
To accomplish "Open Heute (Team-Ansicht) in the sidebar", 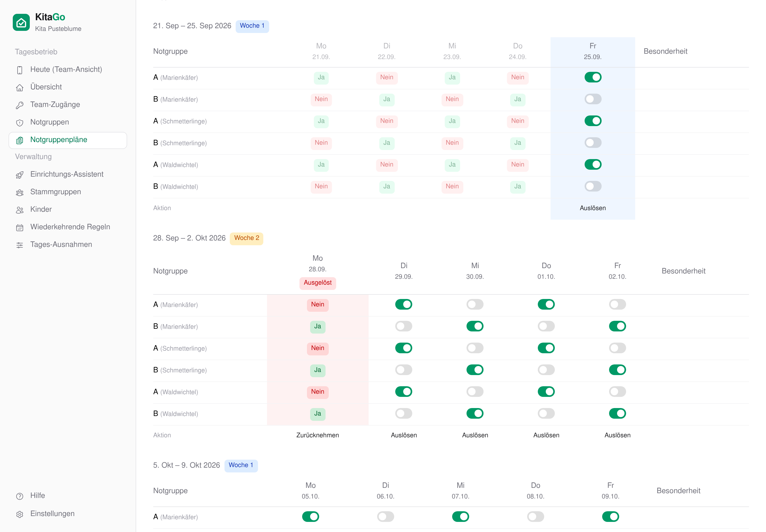I will pos(68,69).
